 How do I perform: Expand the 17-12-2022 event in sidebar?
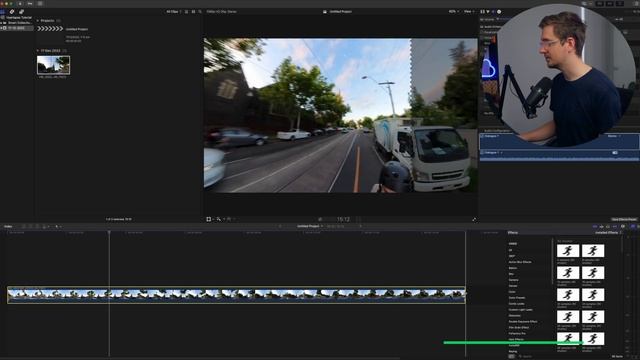[1, 28]
